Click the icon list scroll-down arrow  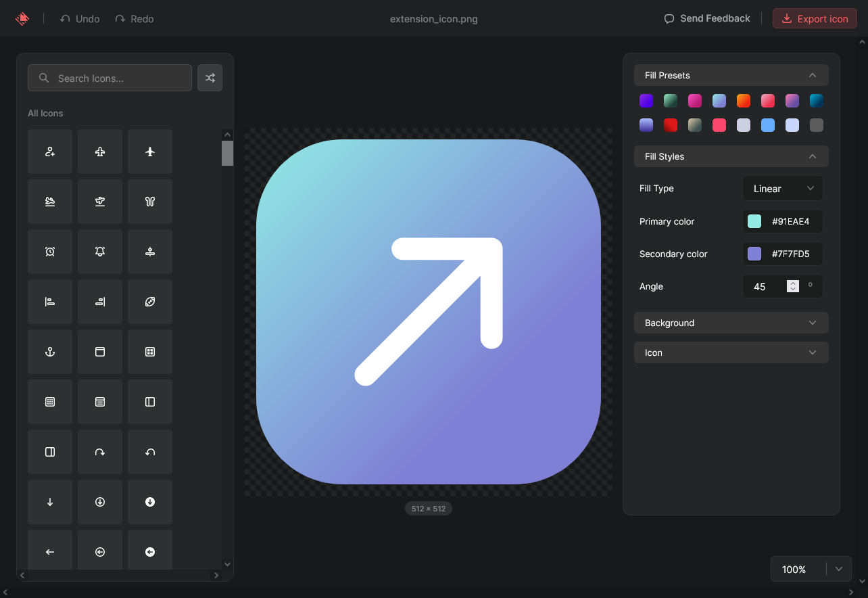(x=227, y=564)
